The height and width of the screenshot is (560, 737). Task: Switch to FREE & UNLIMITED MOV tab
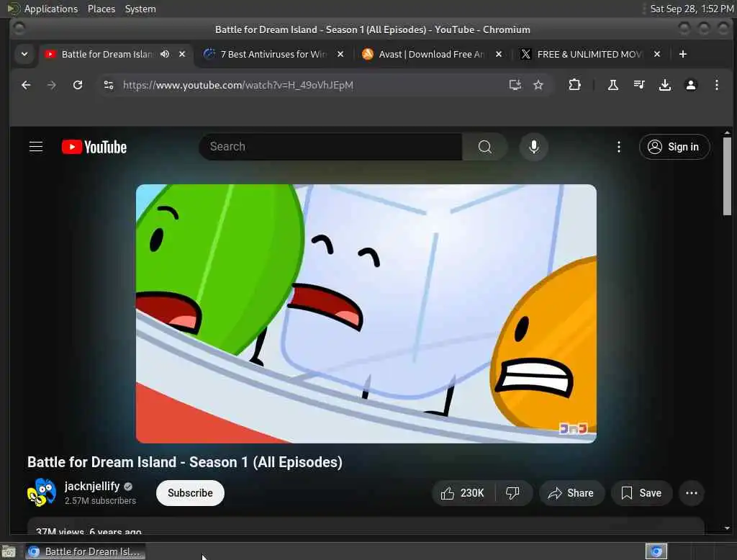(589, 54)
